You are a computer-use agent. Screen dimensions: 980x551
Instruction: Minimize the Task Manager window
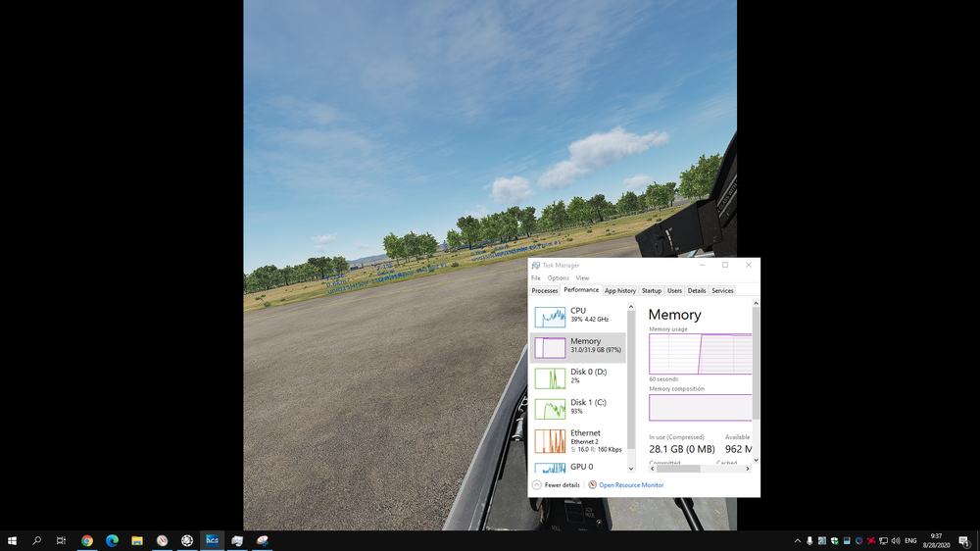point(703,265)
